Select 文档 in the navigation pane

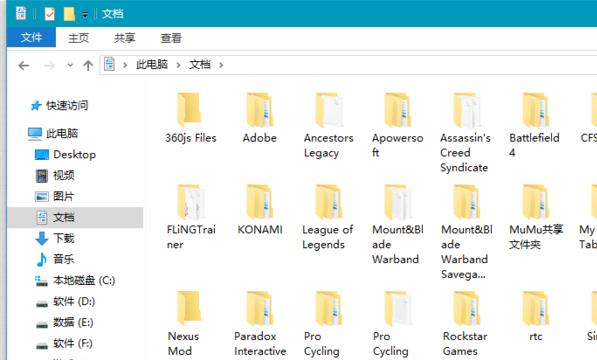[75, 218]
